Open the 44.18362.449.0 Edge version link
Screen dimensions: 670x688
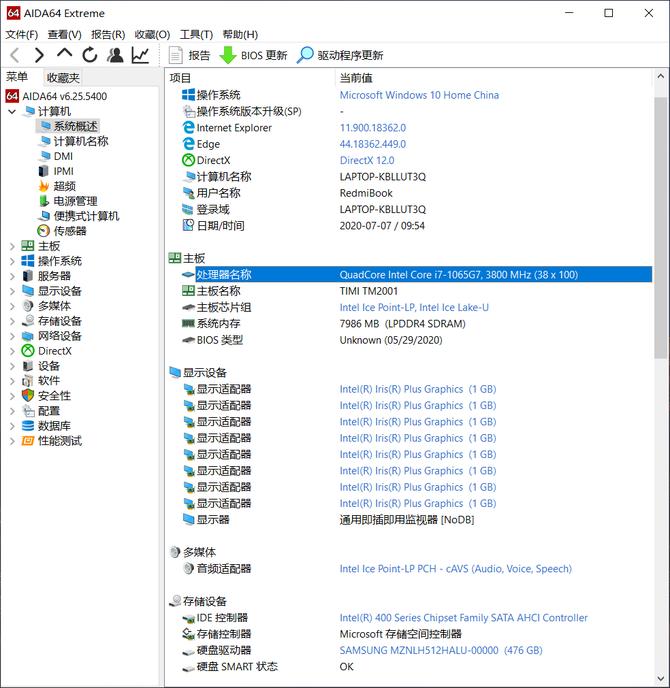pos(373,144)
